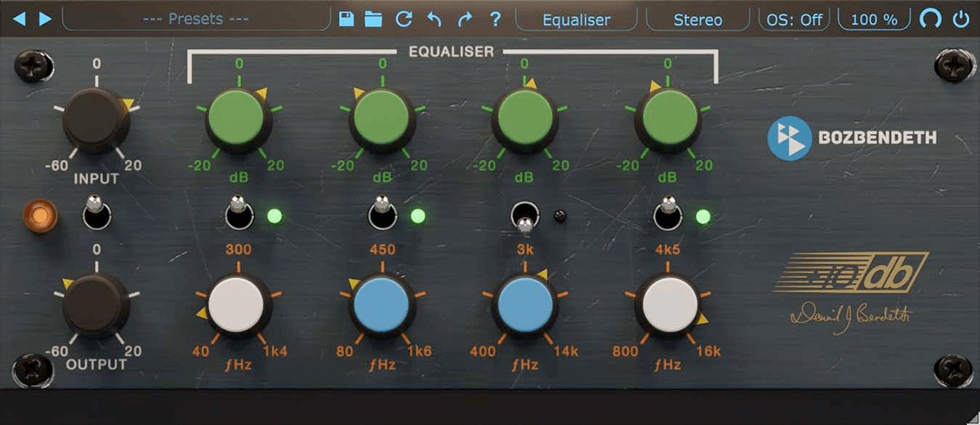
Task: Open the OS: Off oversampling menu
Action: tap(794, 19)
